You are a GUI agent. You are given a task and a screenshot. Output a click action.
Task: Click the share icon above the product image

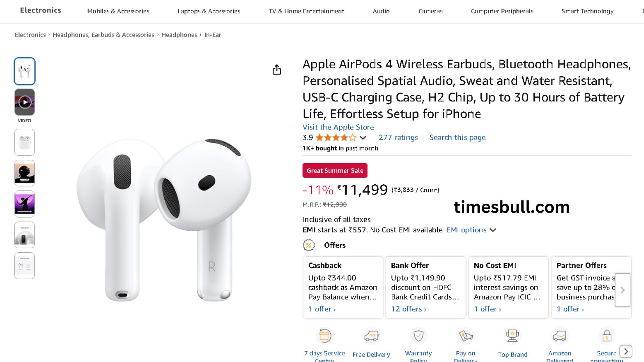click(x=277, y=70)
